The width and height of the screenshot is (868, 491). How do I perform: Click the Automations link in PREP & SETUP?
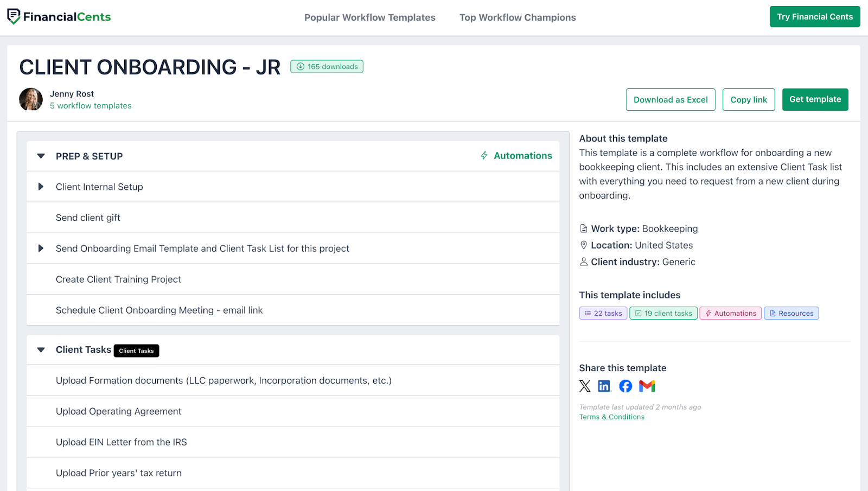[x=522, y=156]
